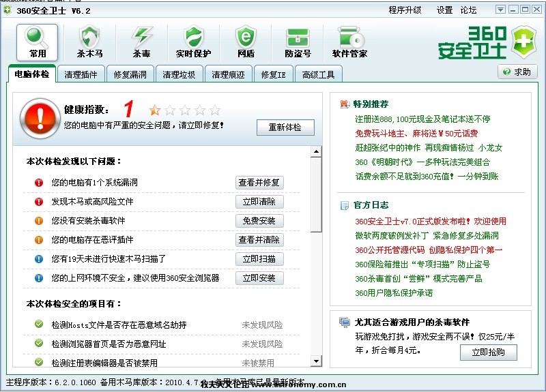The width and height of the screenshot is (546, 392).
Task: Switch to the 高级工具 tab
Action: [318, 74]
